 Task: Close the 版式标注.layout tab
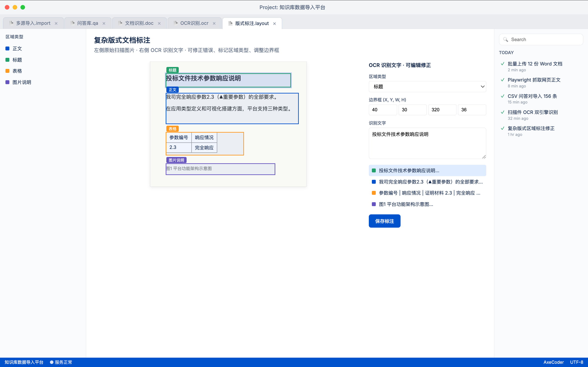[x=275, y=23]
